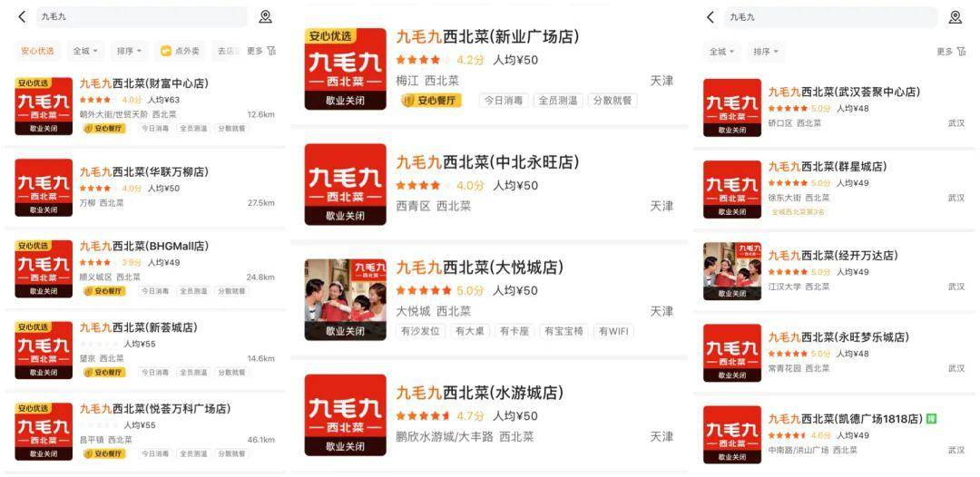The width and height of the screenshot is (980, 477).
Task: Open the map location icon in the left panel
Action: pos(266,17)
